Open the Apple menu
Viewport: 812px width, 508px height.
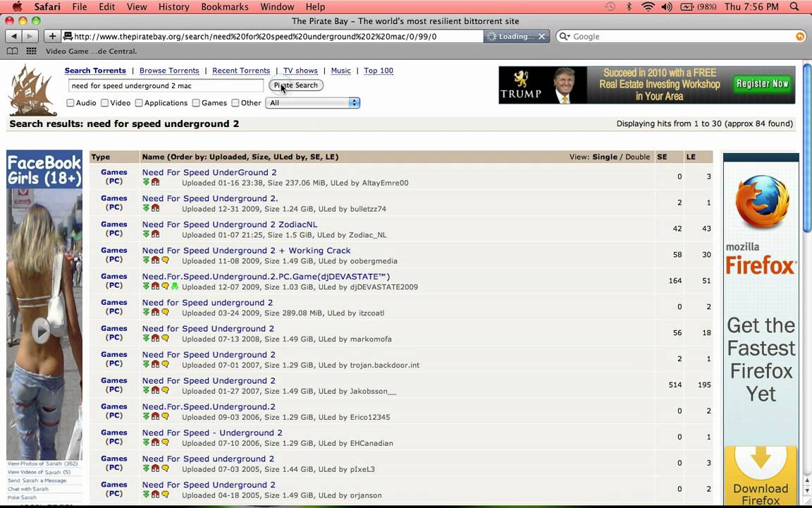17,7
